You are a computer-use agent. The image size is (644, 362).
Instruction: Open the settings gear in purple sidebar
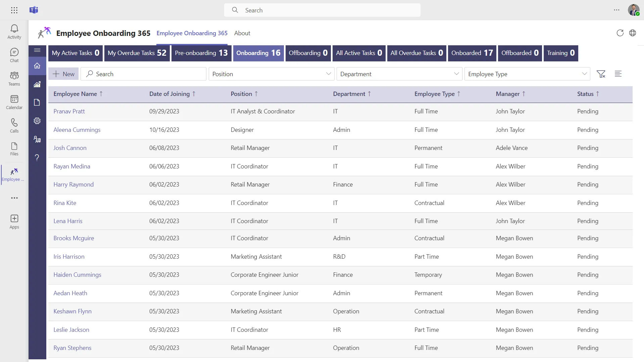[37, 121]
